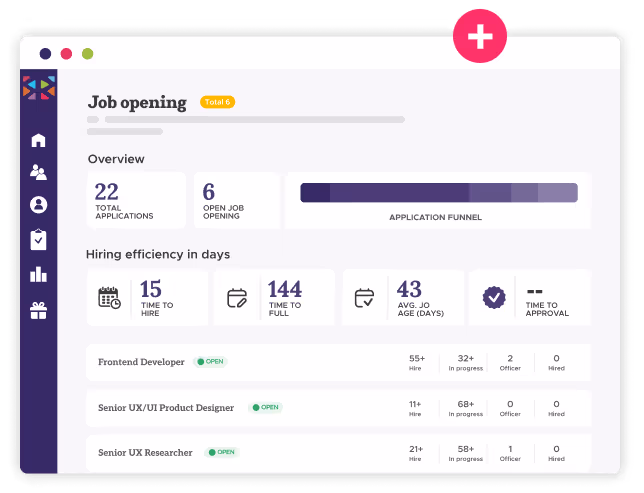The image size is (644, 493).
Task: Click the Total 6 badge
Action: tap(218, 102)
